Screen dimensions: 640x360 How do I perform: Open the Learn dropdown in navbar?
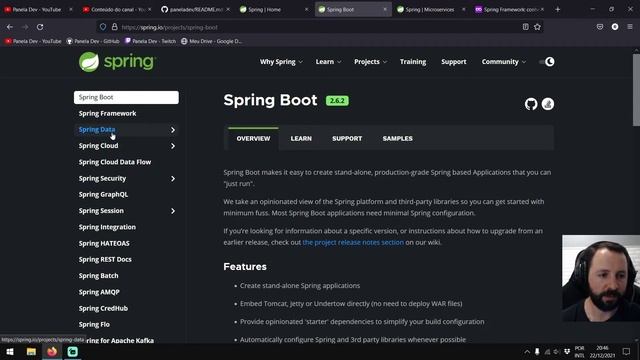click(328, 62)
